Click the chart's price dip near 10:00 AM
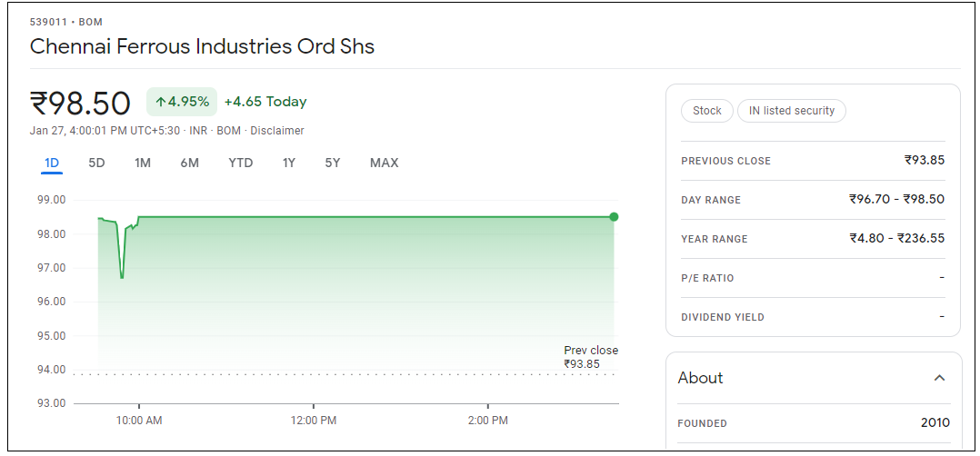The image size is (980, 456). (122, 274)
